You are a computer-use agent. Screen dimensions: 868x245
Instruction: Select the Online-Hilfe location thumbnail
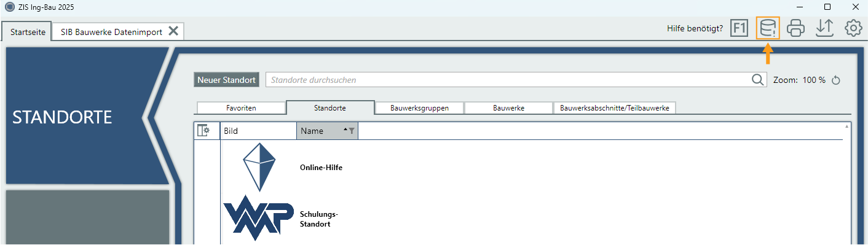point(259,167)
